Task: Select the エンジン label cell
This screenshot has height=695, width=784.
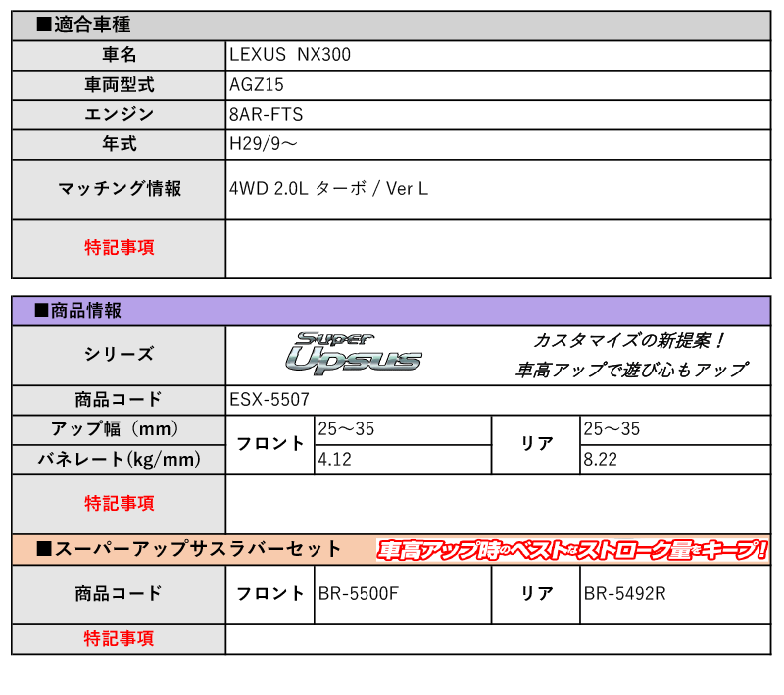Action: 119,115
